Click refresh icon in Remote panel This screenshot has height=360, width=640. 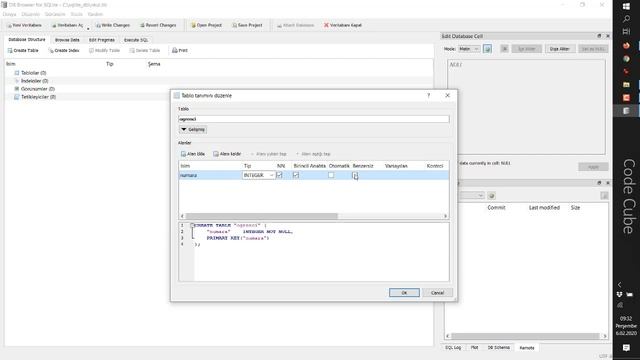491,196
